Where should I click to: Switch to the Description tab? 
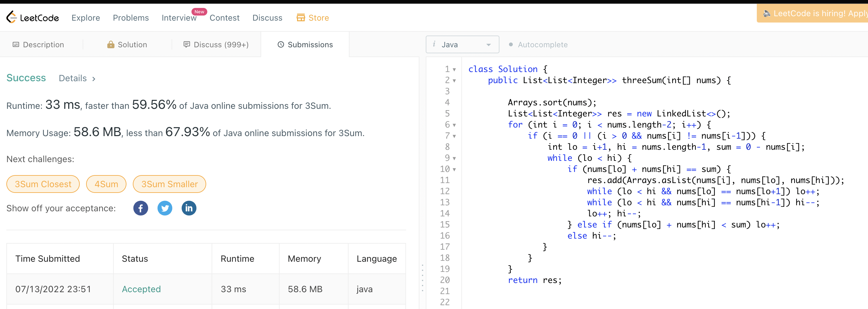(38, 44)
